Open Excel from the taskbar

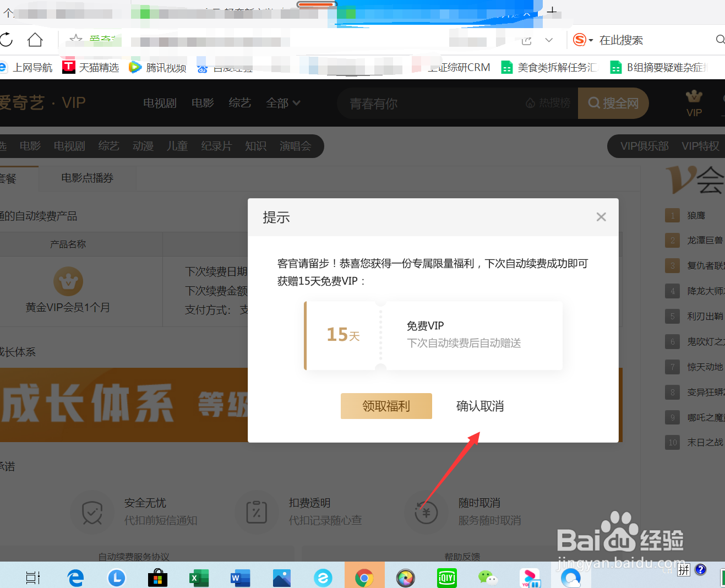click(199, 578)
